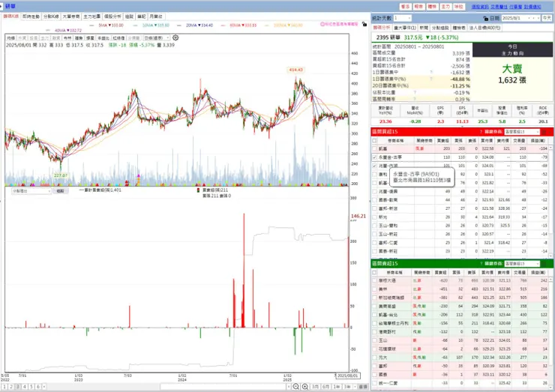This screenshot has width=555, height=392.
Task: Open help icon for 1日籌碼集中 row
Action: pos(431,72)
